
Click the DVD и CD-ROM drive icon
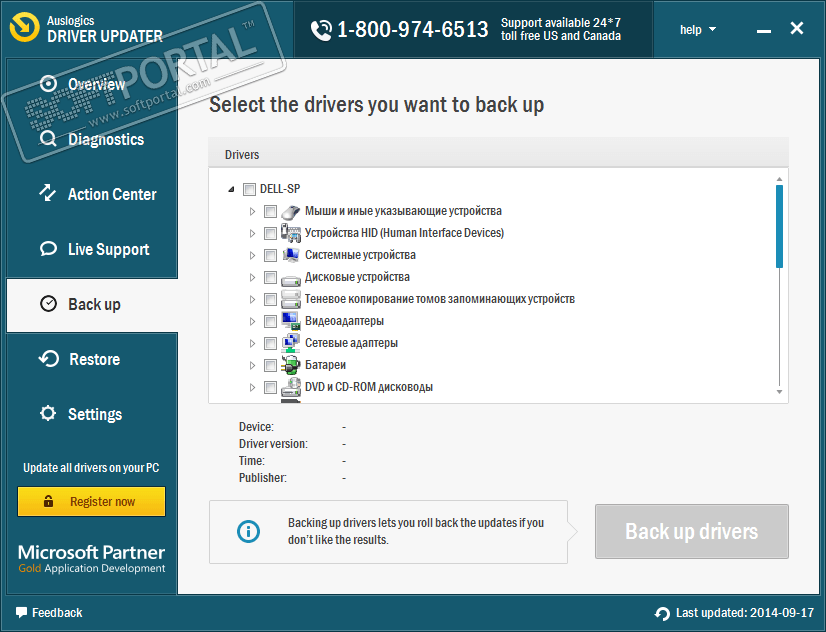[291, 387]
